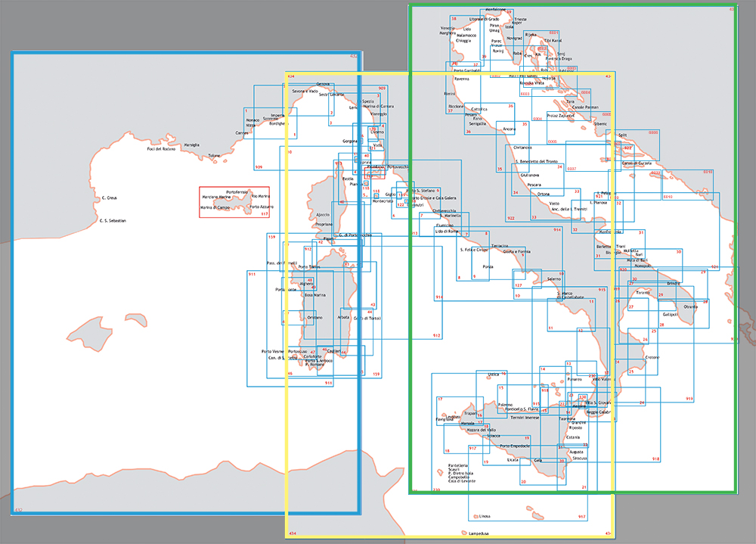Screen dimensions: 756x544
Task: Select the Foci del Rodano label
Action: pos(160,149)
